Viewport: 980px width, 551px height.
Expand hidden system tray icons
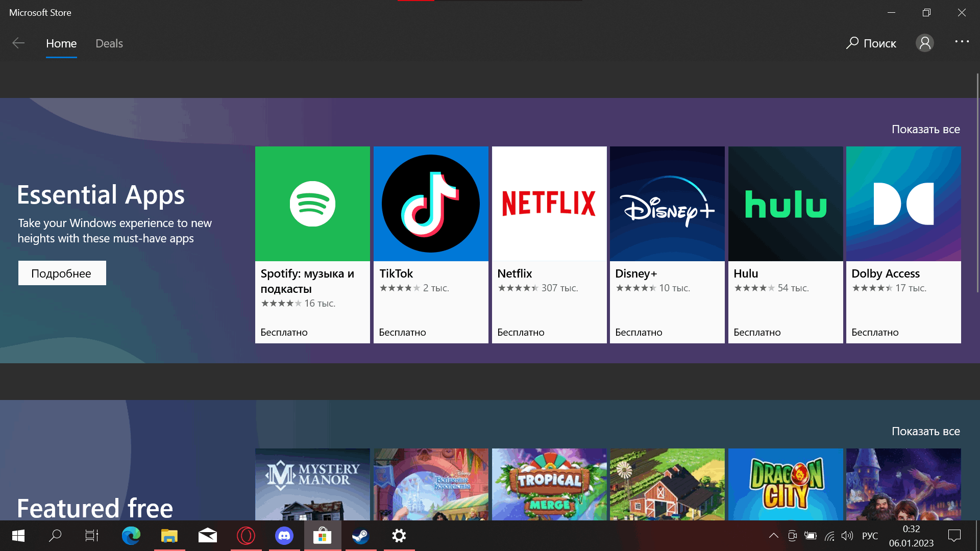coord(774,536)
